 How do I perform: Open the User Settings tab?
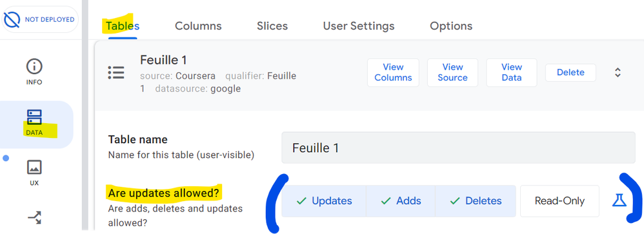click(359, 26)
